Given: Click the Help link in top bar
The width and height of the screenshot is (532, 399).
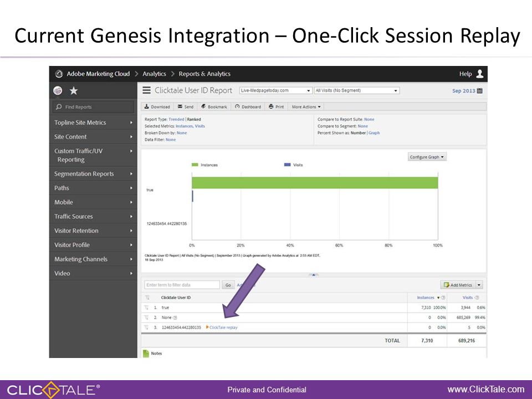Looking at the screenshot, I should tap(465, 74).
